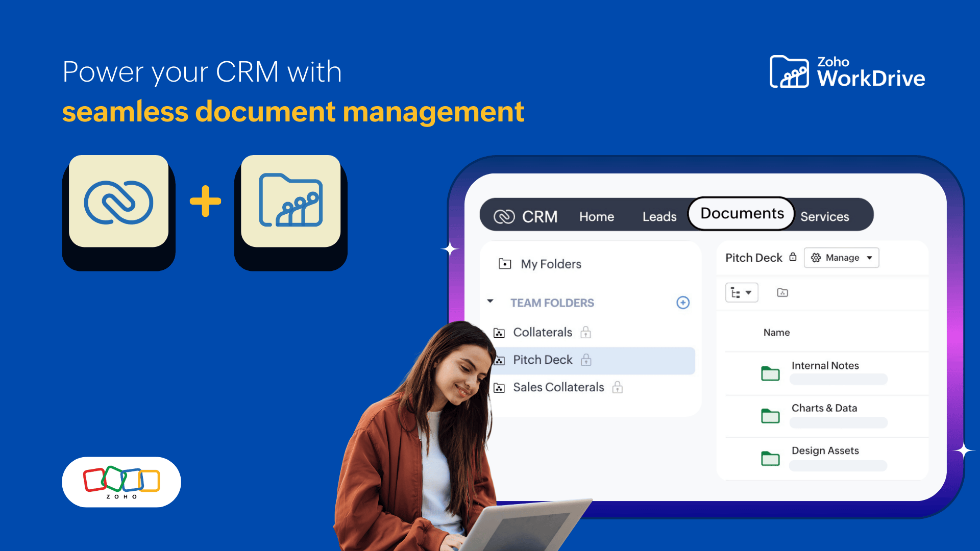The width and height of the screenshot is (980, 551).
Task: Open the Home tab
Action: click(596, 216)
